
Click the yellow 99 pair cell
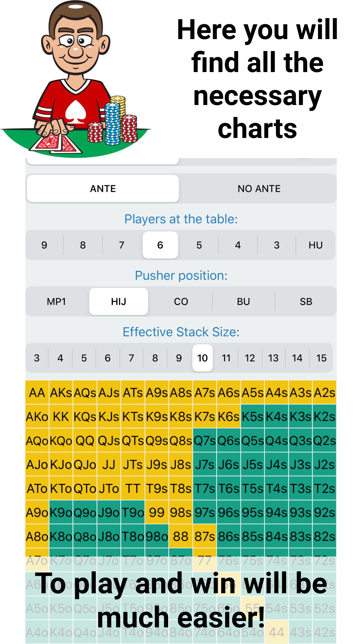(157, 512)
